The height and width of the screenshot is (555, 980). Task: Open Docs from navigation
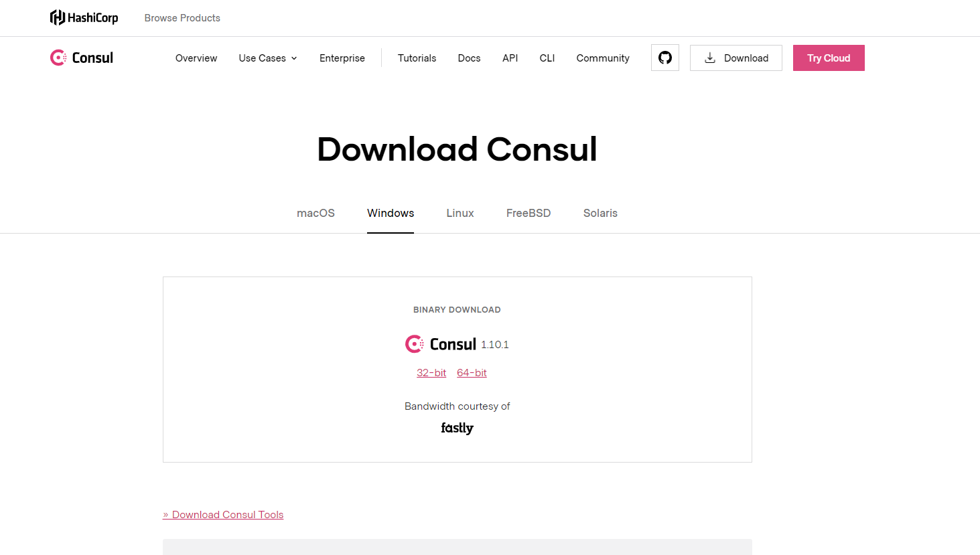coord(469,58)
